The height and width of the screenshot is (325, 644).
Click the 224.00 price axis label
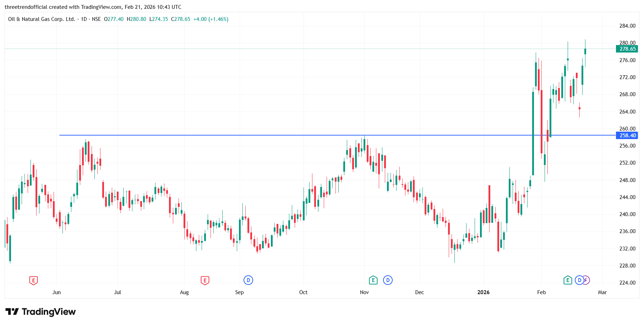tap(627, 283)
